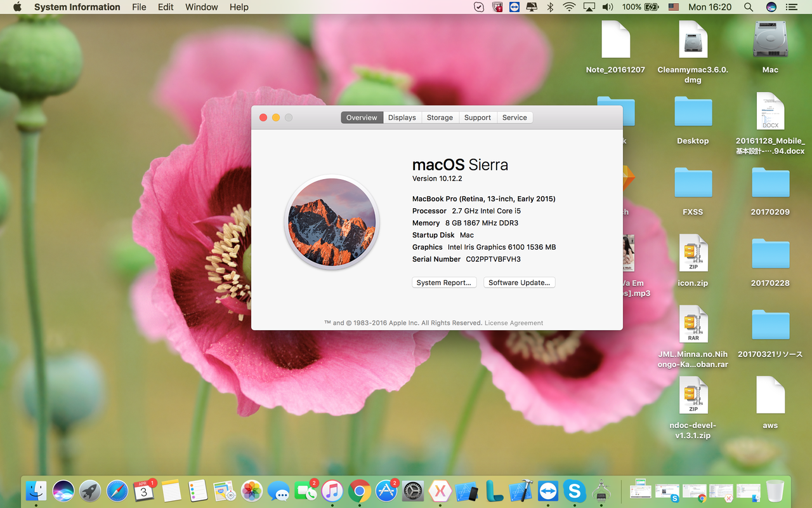Select the 20170228 folder
Image resolution: width=812 pixels, height=508 pixels.
770,263
